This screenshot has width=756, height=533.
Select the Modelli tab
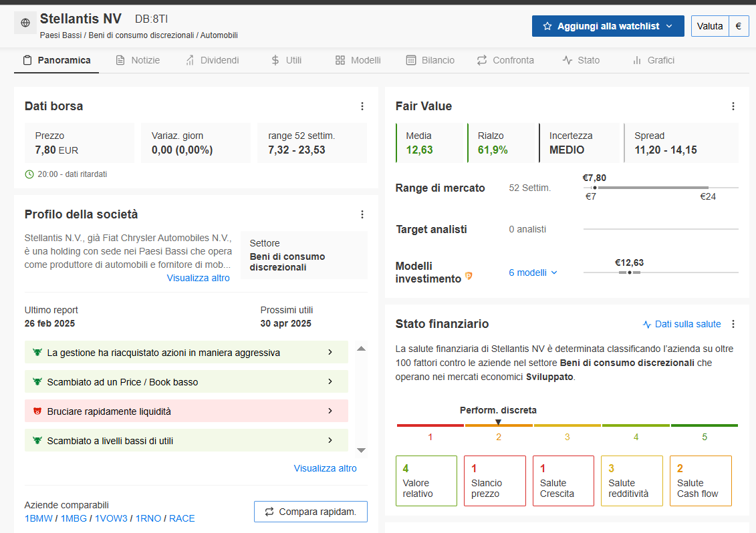tap(358, 60)
